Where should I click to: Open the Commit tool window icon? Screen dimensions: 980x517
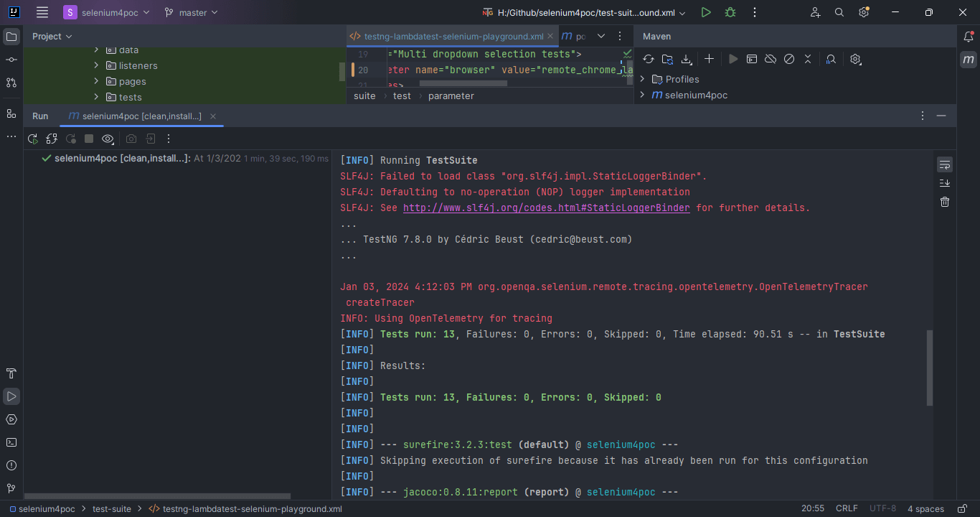click(x=11, y=60)
